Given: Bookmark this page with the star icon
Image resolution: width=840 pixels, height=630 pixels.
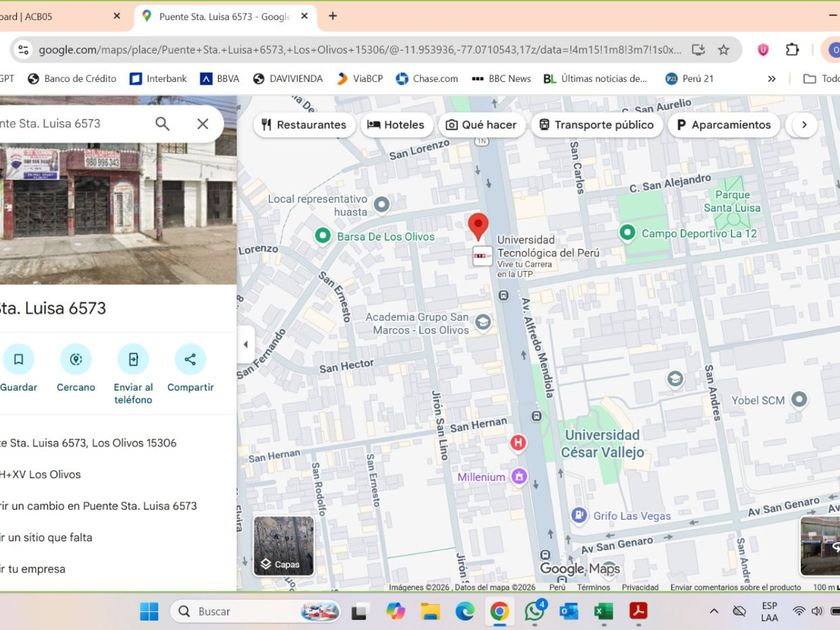Looking at the screenshot, I should click(723, 49).
